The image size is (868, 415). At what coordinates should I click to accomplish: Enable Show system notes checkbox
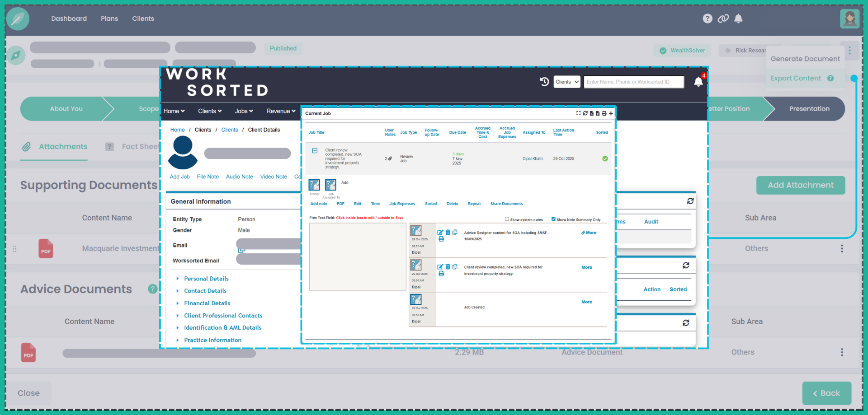[x=507, y=219]
